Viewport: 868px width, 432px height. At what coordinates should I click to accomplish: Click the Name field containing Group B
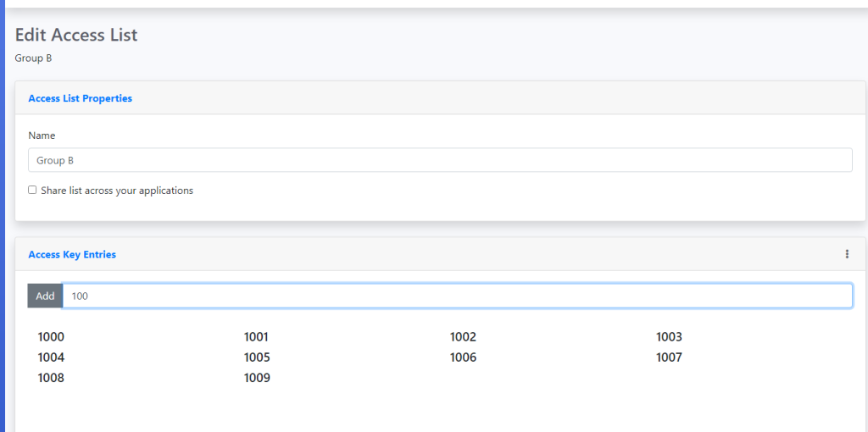click(440, 160)
